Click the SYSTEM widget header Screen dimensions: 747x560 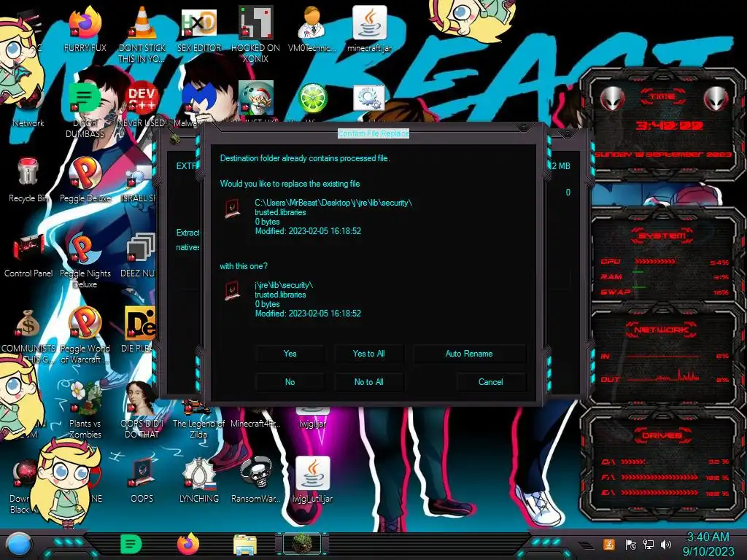pos(662,236)
